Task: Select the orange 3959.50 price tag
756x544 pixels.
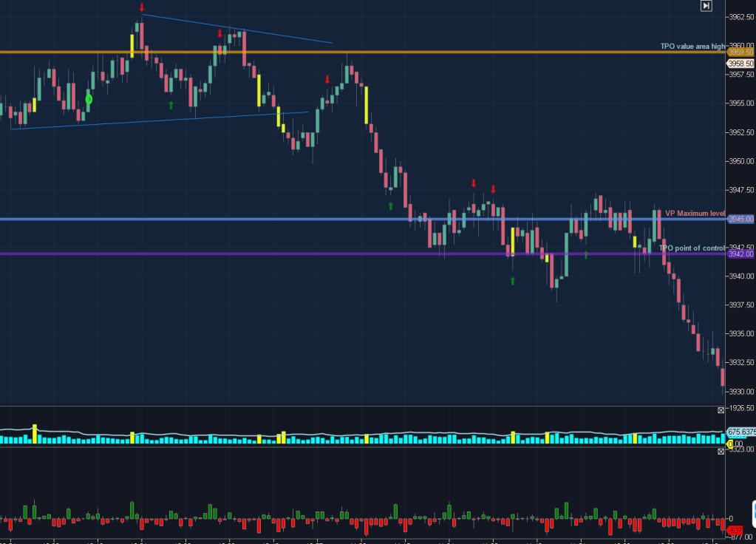Action: point(740,52)
